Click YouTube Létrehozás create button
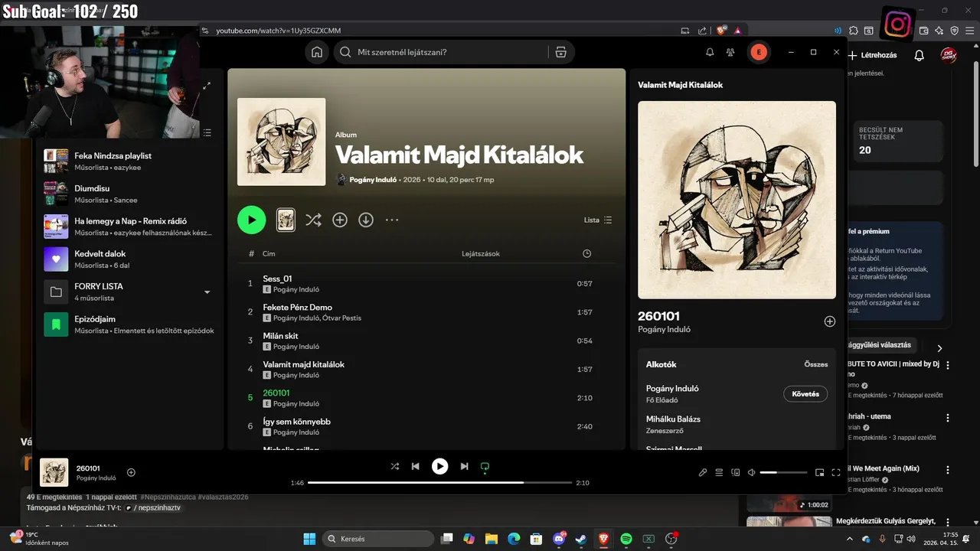 (x=871, y=55)
